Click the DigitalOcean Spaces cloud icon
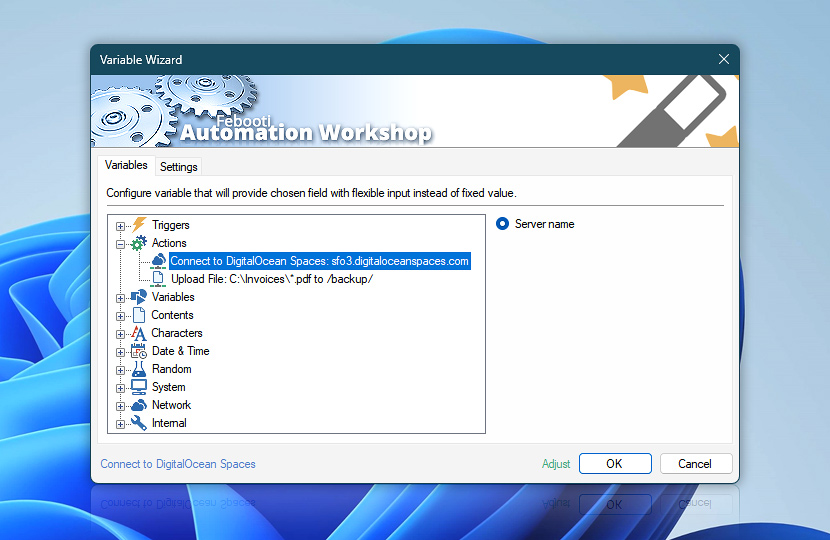The height and width of the screenshot is (540, 830). [158, 260]
